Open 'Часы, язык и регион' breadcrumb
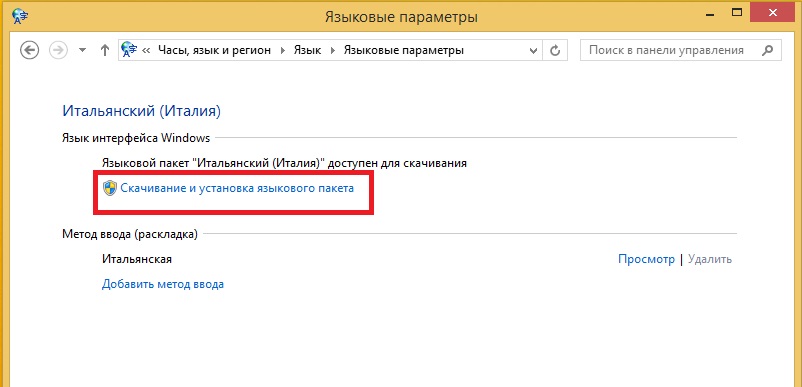The height and width of the screenshot is (387, 802). point(214,50)
